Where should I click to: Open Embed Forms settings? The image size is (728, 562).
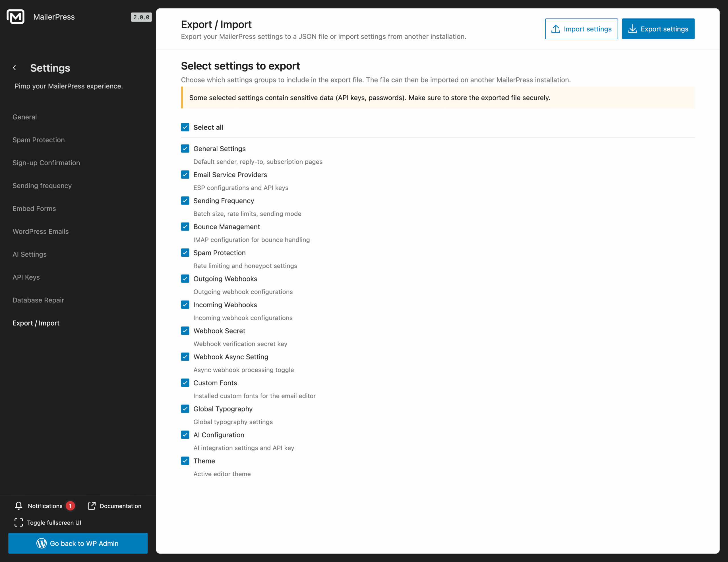pos(34,209)
